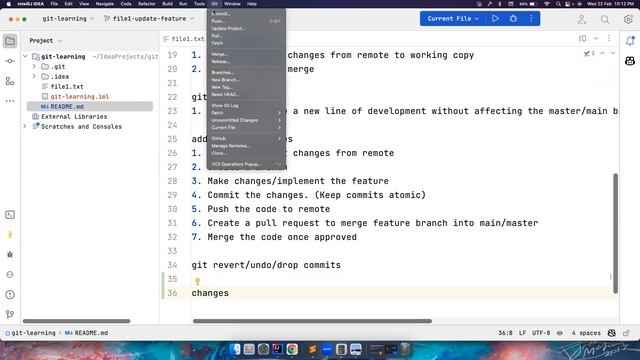Open Current File run configuration dropdown
This screenshot has height=360, width=640.
click(x=453, y=18)
